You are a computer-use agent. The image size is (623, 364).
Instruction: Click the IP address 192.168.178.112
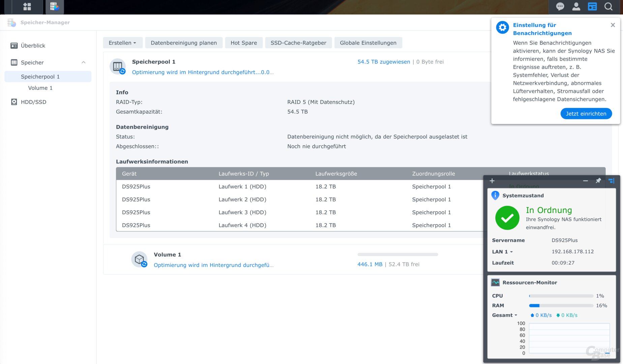point(572,251)
